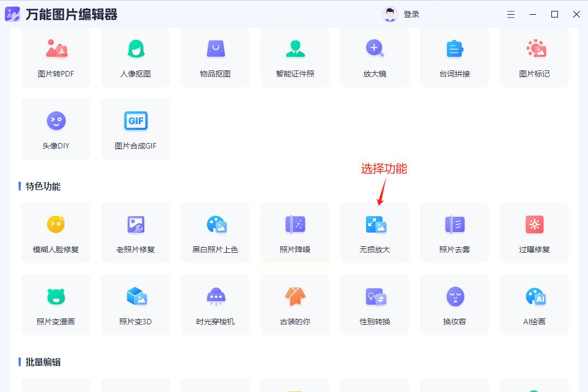Open the AI绘画 AI painting tool
This screenshot has height=392, width=588.
[x=534, y=305]
